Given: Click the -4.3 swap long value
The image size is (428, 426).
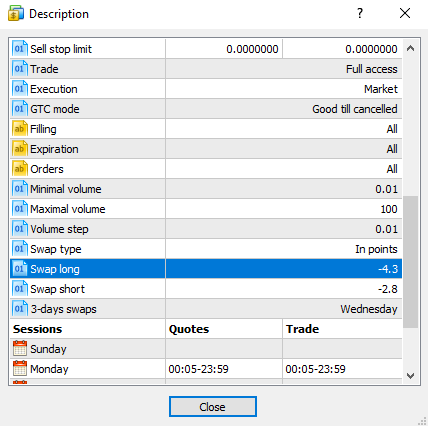Looking at the screenshot, I should pyautogui.click(x=388, y=269).
